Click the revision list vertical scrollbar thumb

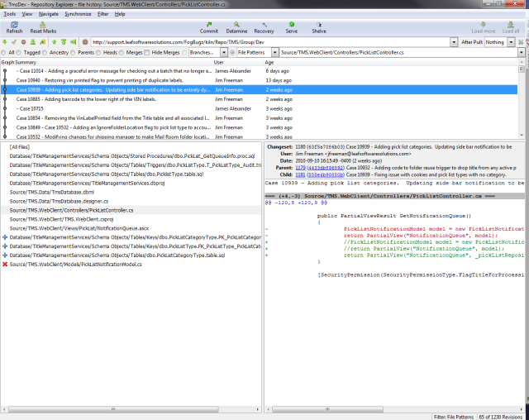522,69
